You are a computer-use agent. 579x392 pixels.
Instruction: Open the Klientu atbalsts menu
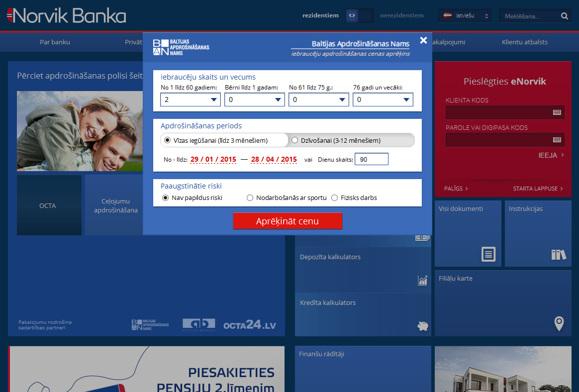[x=525, y=42]
